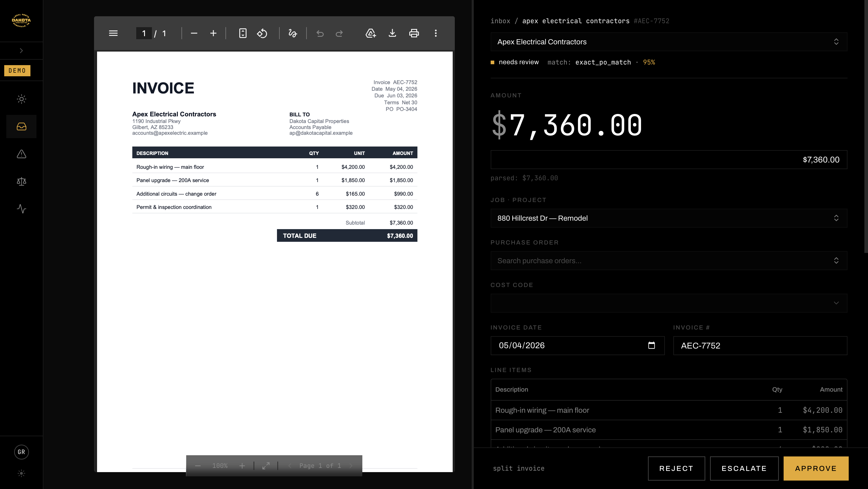Expand the left sidebar chevron

click(x=21, y=51)
